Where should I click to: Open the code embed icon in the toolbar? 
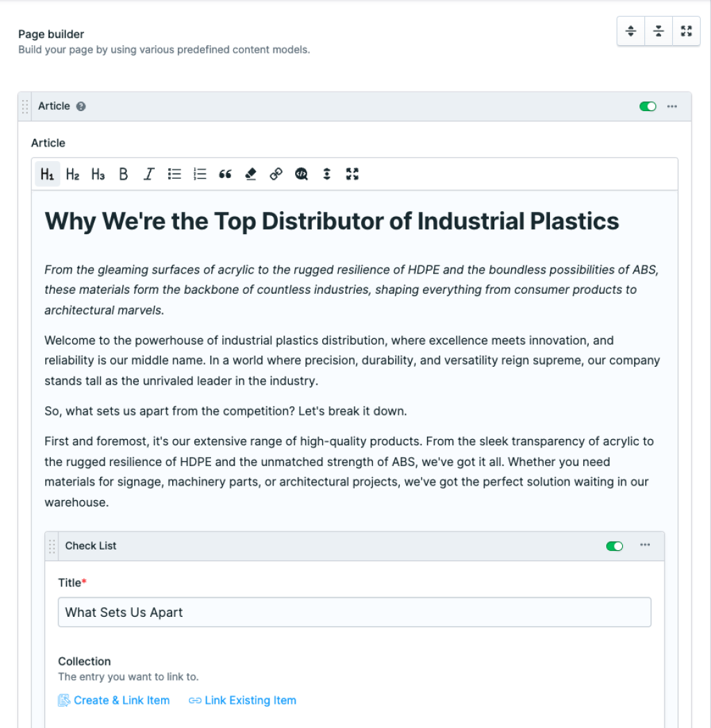[x=301, y=174]
